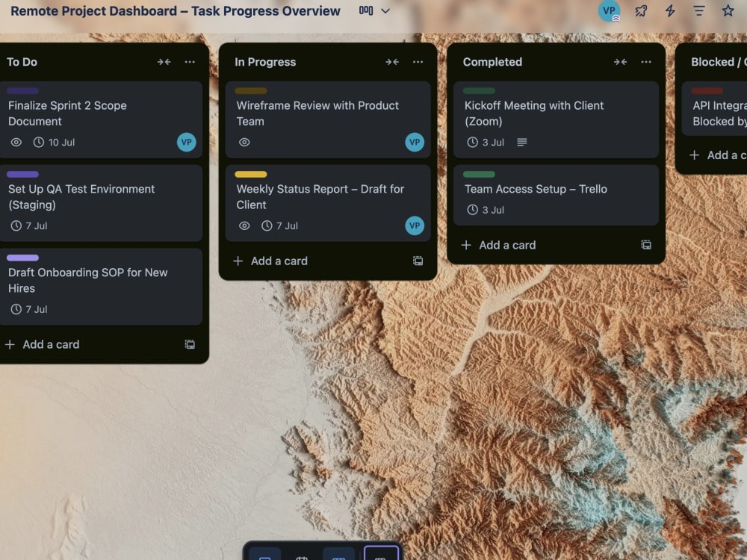Click green label on Kickoff Meeting card
This screenshot has width=747, height=560.
point(479,91)
